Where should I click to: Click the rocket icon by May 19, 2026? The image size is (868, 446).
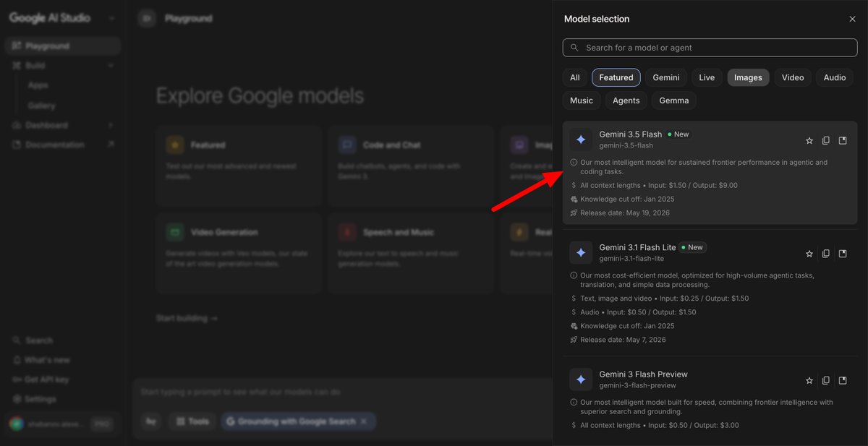pyautogui.click(x=574, y=213)
